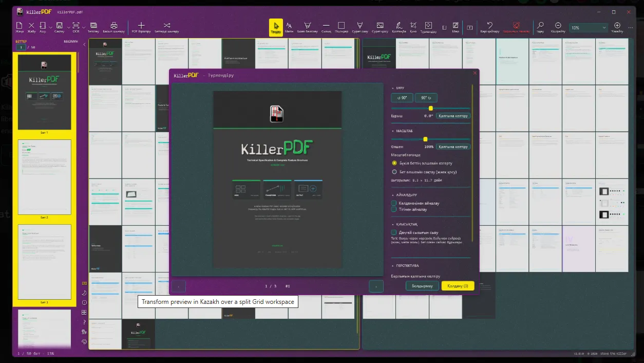644x363 pixels.
Task: Click the page number input field showing 1
Action: click(21, 47)
